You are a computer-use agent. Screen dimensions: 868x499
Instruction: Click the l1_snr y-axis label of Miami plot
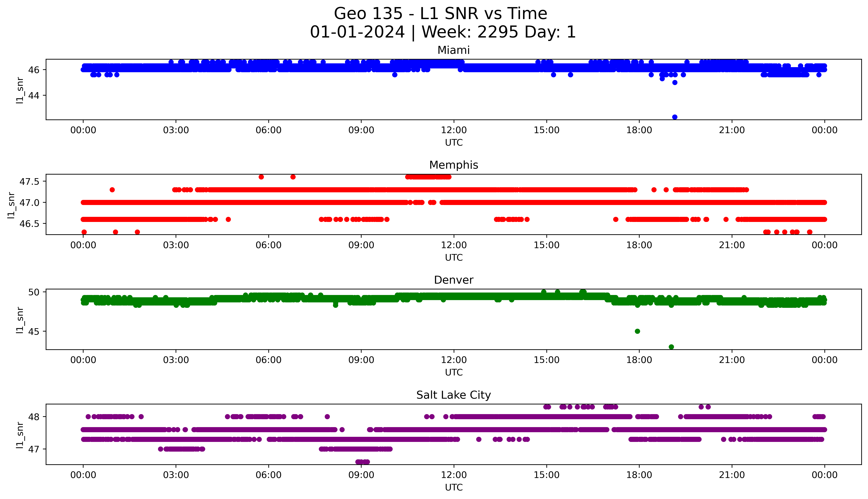(20, 90)
